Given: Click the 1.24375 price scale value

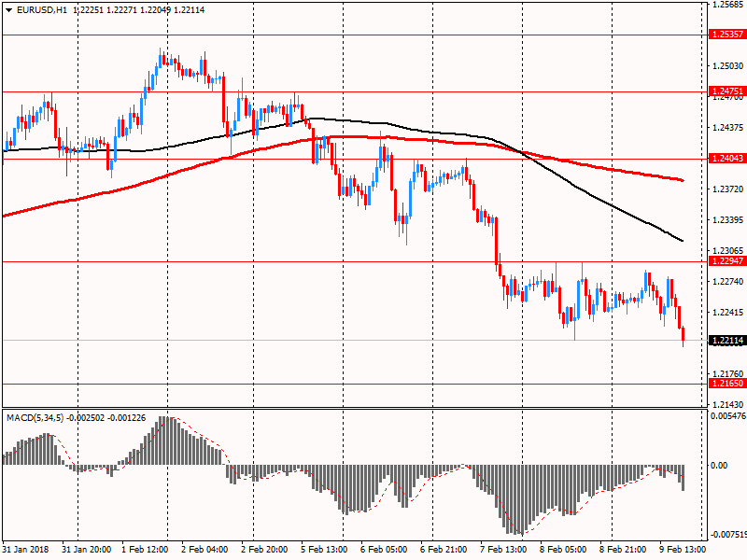Looking at the screenshot, I should (728, 128).
